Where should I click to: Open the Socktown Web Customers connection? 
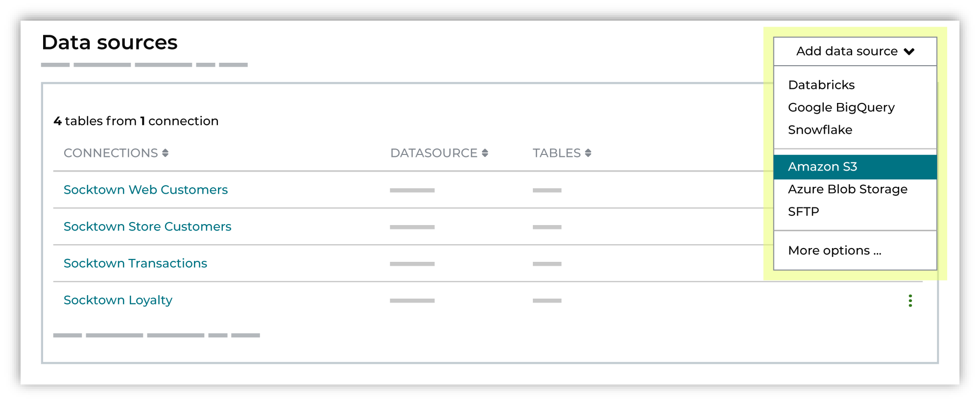[145, 190]
